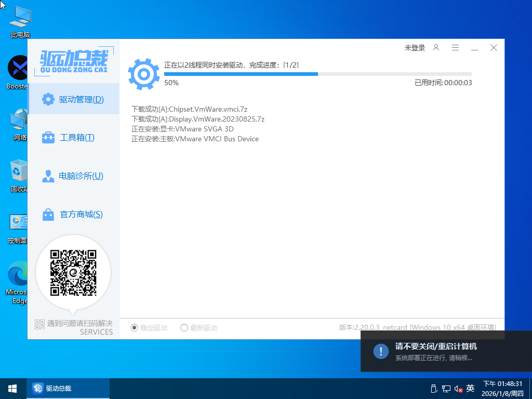
Task: Open the 官方商城(S) store
Action: coord(73,215)
